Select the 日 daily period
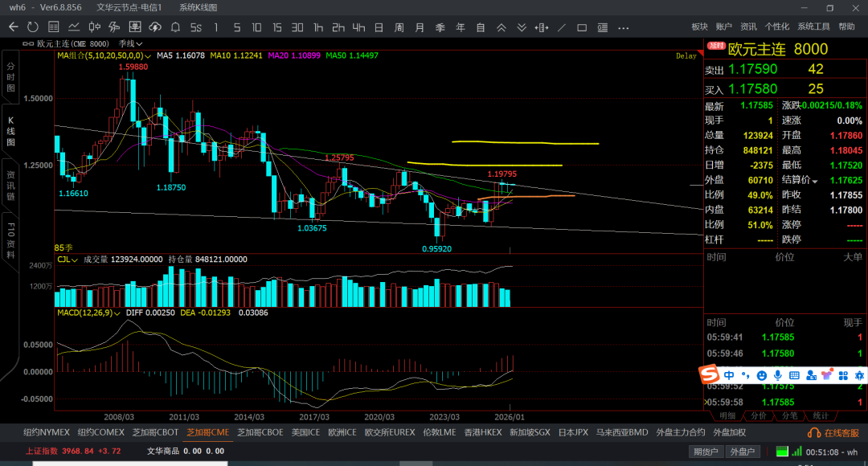868x466 pixels. tap(379, 27)
